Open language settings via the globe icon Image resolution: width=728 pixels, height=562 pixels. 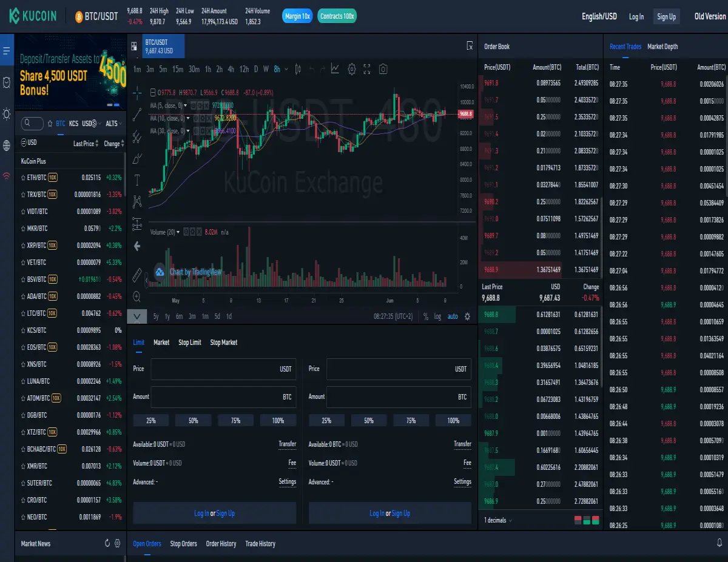click(x=7, y=145)
